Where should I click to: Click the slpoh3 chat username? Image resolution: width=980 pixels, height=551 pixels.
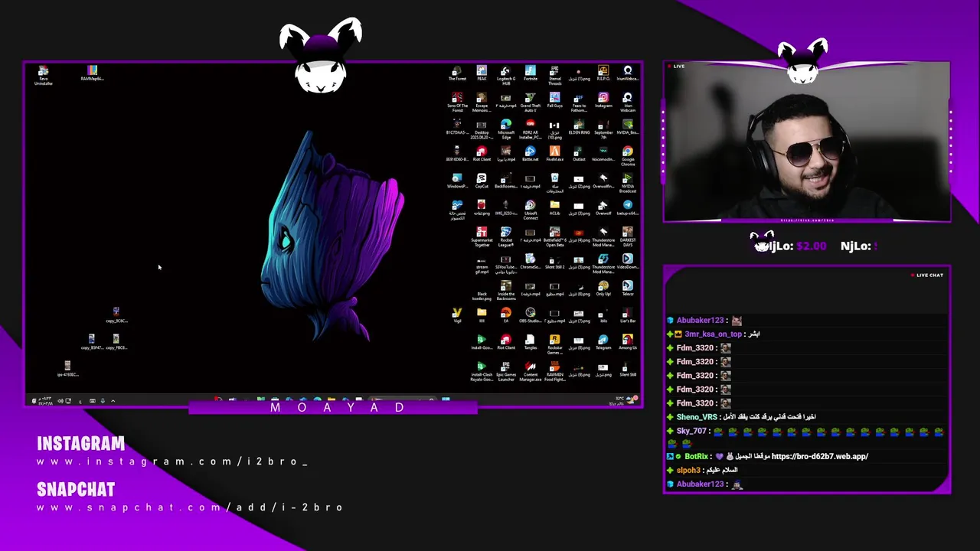[688, 470]
